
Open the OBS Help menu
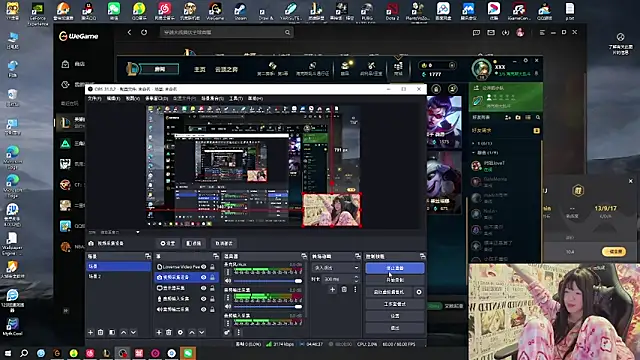[255, 98]
